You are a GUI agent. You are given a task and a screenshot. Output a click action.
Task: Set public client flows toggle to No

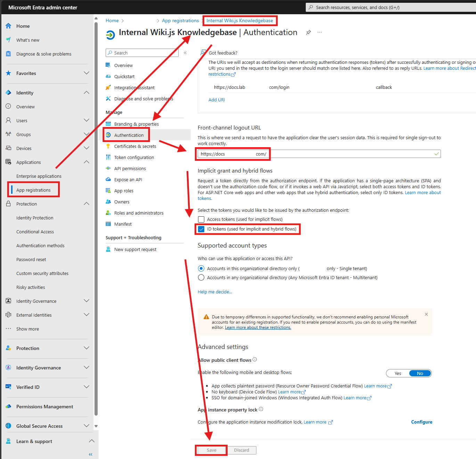(420, 373)
